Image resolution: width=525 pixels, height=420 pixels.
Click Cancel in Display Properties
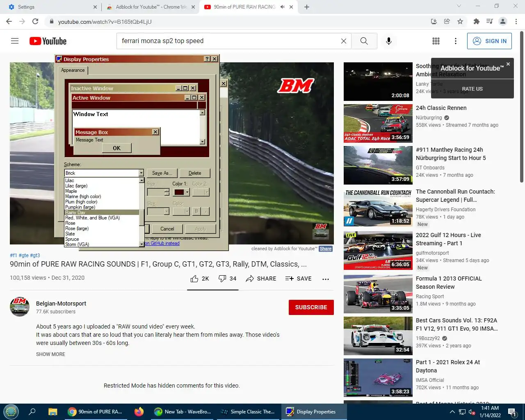pos(167,229)
